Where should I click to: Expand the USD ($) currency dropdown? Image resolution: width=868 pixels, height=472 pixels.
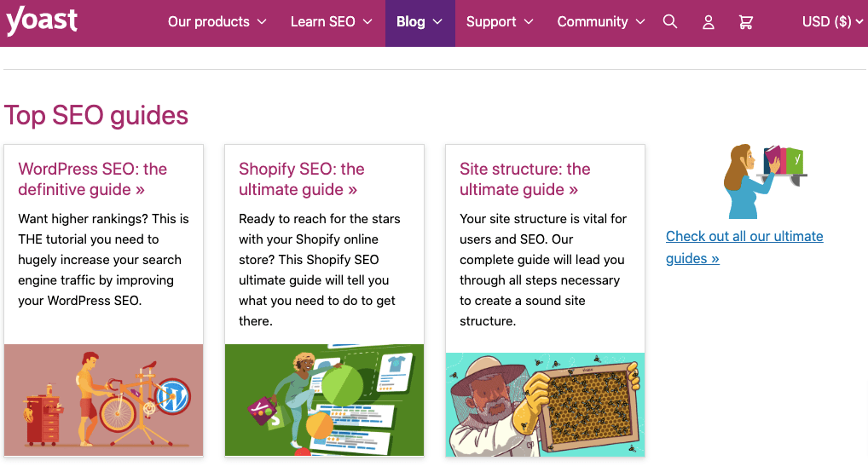pyautogui.click(x=832, y=21)
